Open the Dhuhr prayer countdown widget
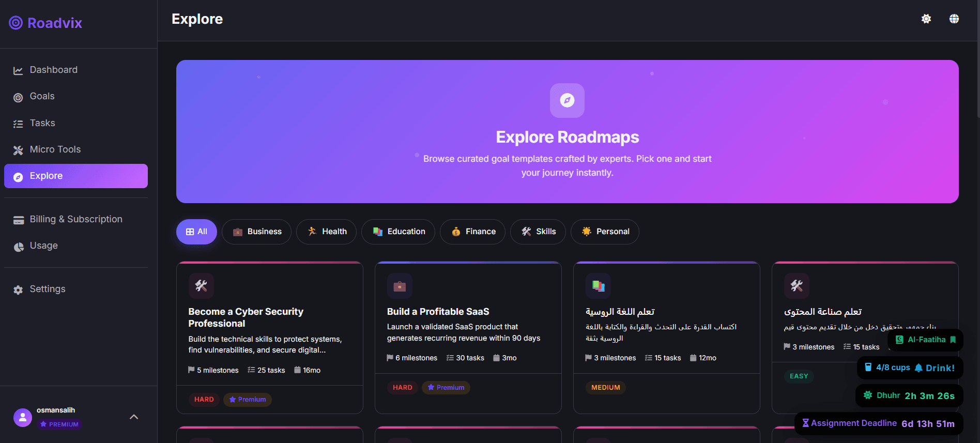 click(x=909, y=395)
